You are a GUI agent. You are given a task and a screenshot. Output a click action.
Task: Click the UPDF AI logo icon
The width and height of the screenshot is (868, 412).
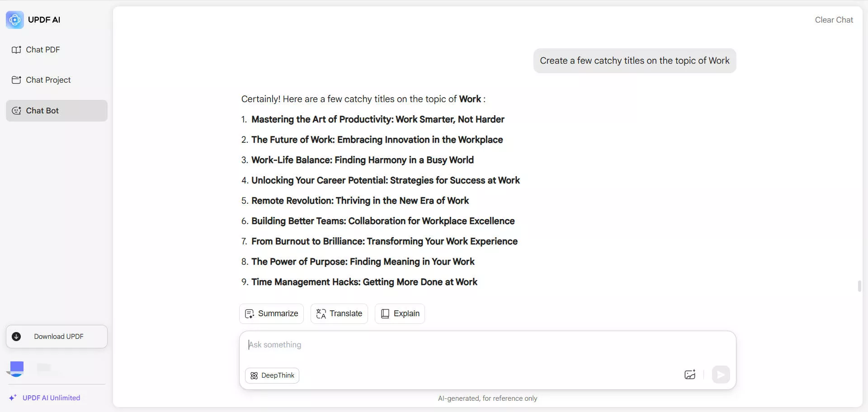[15, 20]
